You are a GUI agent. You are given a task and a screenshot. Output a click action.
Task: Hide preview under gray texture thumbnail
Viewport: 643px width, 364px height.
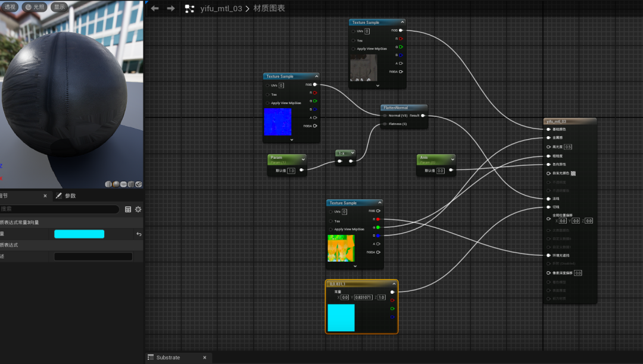tap(377, 86)
